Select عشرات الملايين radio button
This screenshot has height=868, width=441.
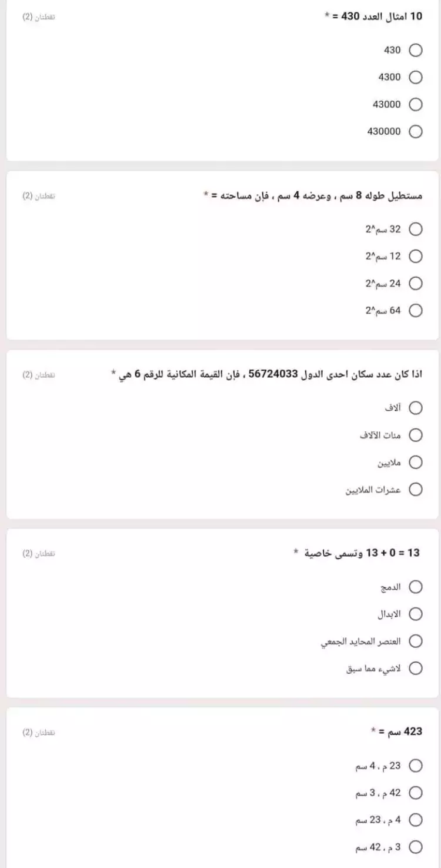(x=415, y=490)
